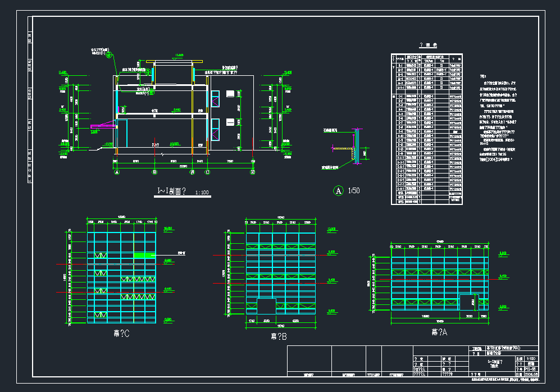
Task: Pick the "幕?C" curtain wall label
Action: click(121, 334)
